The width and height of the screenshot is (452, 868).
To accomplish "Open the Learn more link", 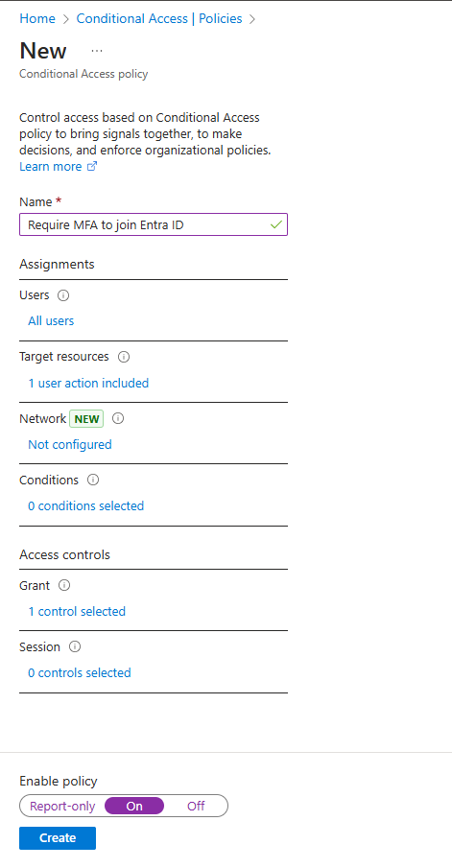I will tap(51, 166).
